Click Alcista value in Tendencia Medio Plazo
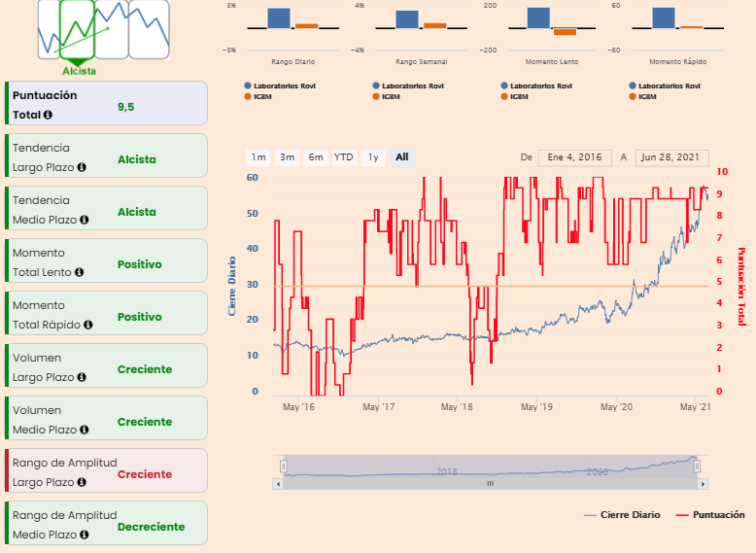The width and height of the screenshot is (756, 553). coord(137,212)
